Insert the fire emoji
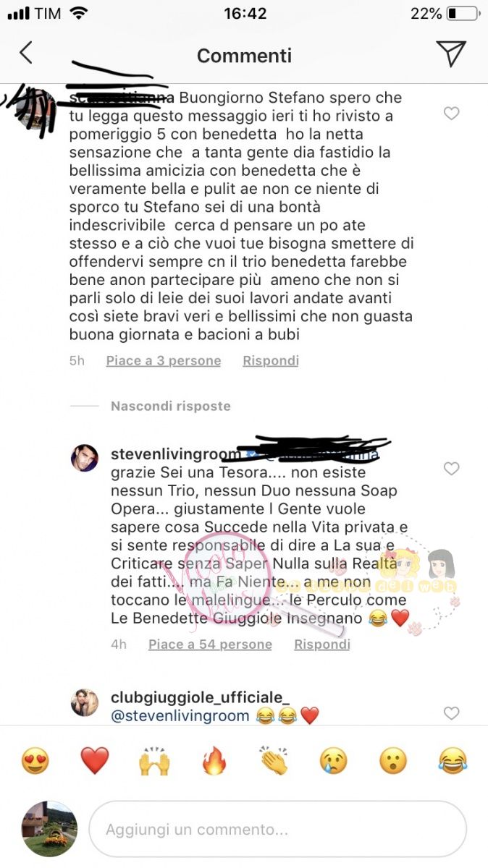Image resolution: width=488 pixels, height=868 pixels. 214,761
